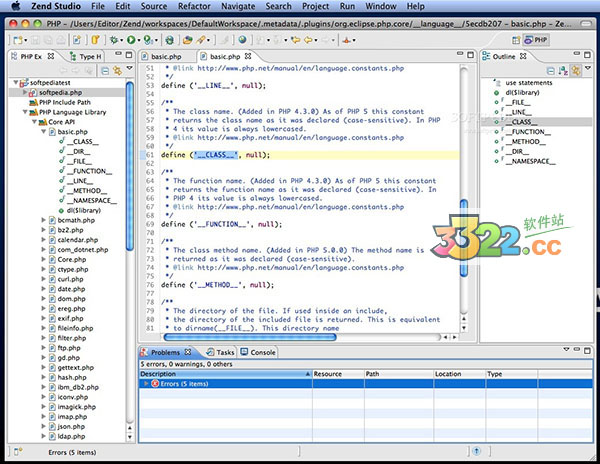Switch to the Console tab
This screenshot has width=600, height=464.
point(258,352)
